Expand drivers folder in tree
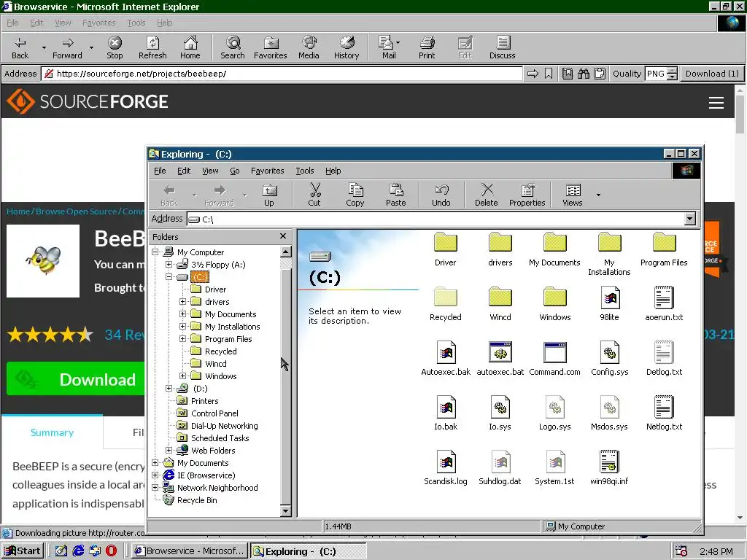Viewport: 747px width, 560px height. 182,301
